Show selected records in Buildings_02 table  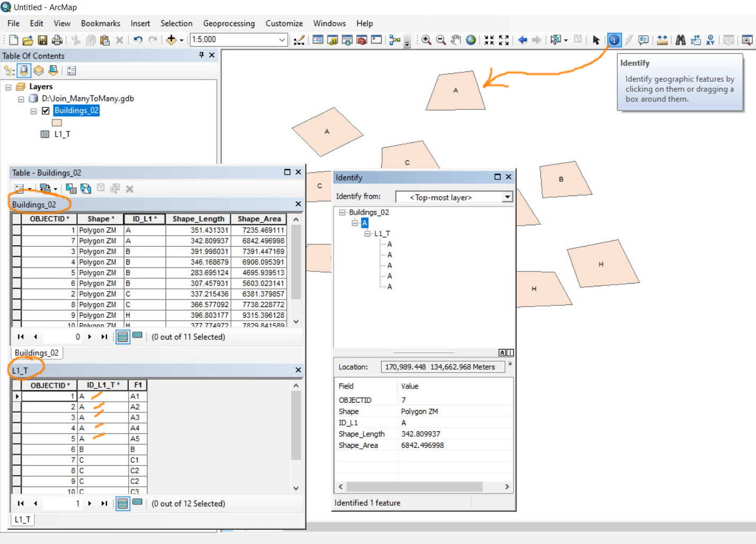pos(137,336)
